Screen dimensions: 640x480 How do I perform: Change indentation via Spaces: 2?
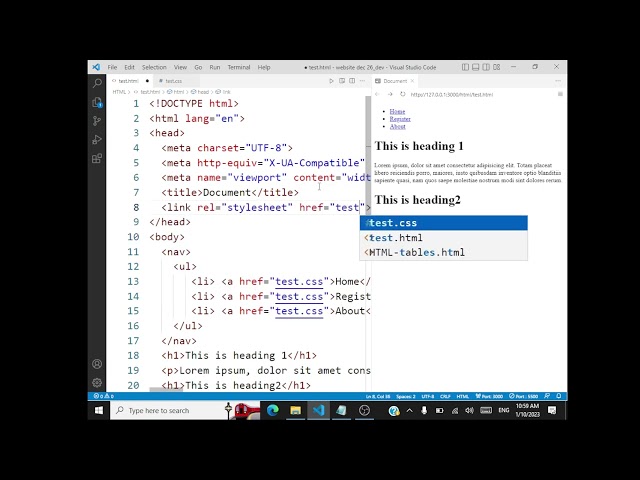(x=406, y=396)
